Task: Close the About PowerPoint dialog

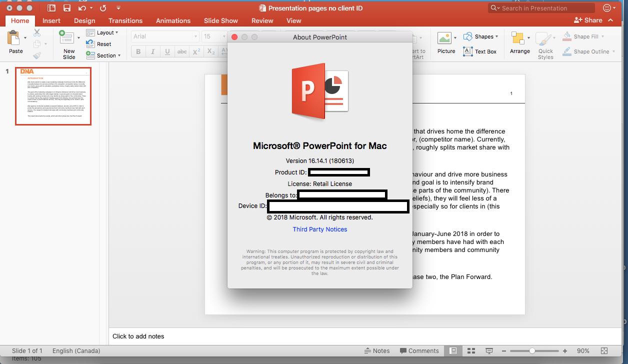Action: pyautogui.click(x=235, y=37)
